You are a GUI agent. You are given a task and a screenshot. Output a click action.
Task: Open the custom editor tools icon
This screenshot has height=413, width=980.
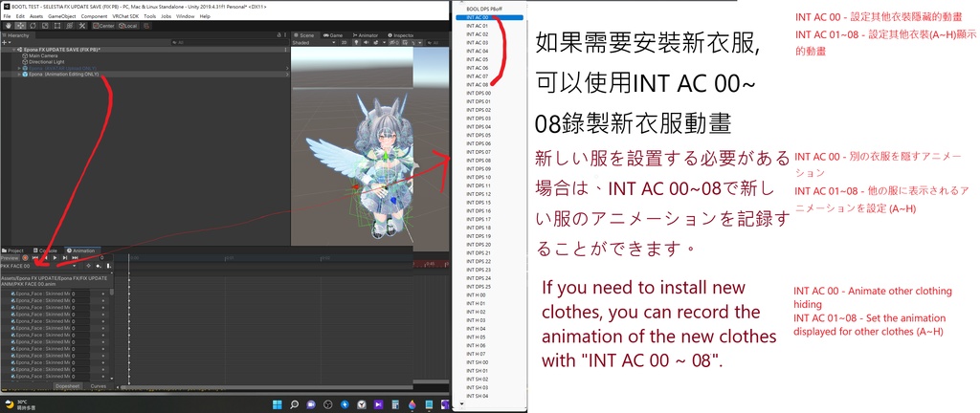pyautogui.click(x=82, y=26)
